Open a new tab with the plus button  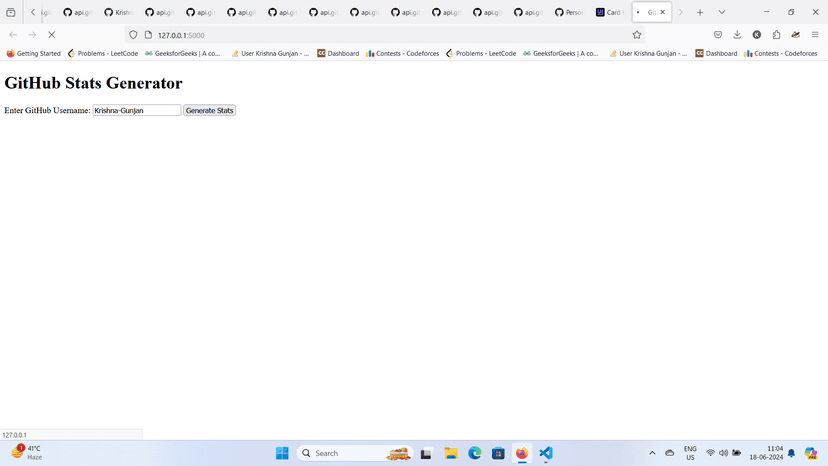700,12
